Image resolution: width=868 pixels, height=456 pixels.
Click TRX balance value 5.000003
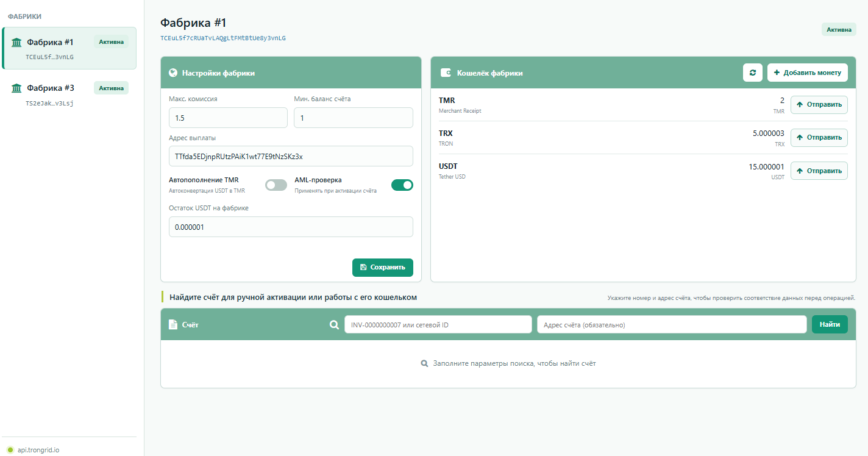click(x=769, y=133)
